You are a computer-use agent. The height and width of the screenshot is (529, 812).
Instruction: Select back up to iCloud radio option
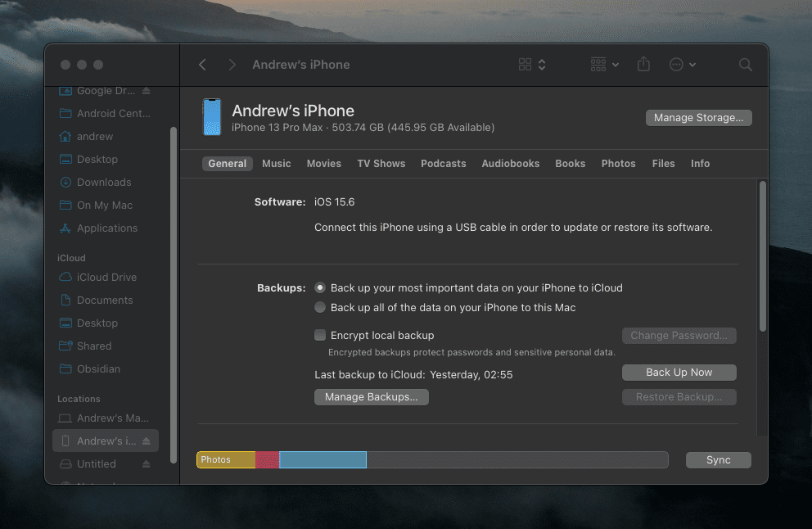click(x=320, y=287)
